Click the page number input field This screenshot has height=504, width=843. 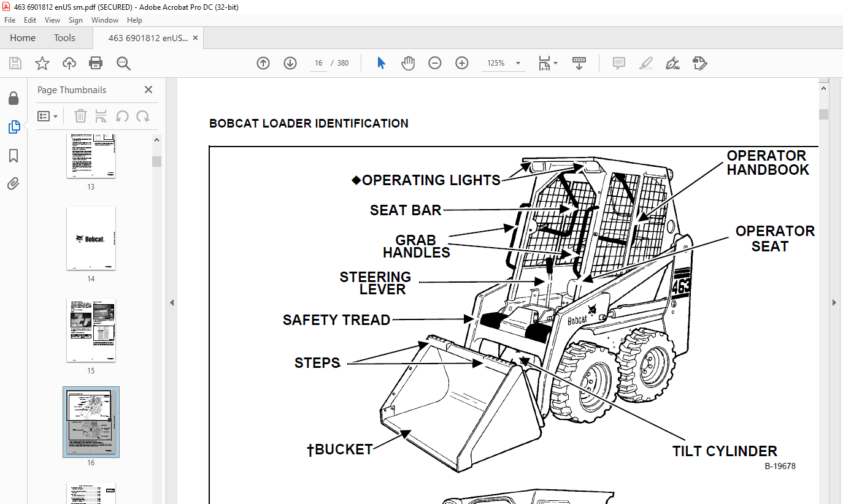point(318,63)
